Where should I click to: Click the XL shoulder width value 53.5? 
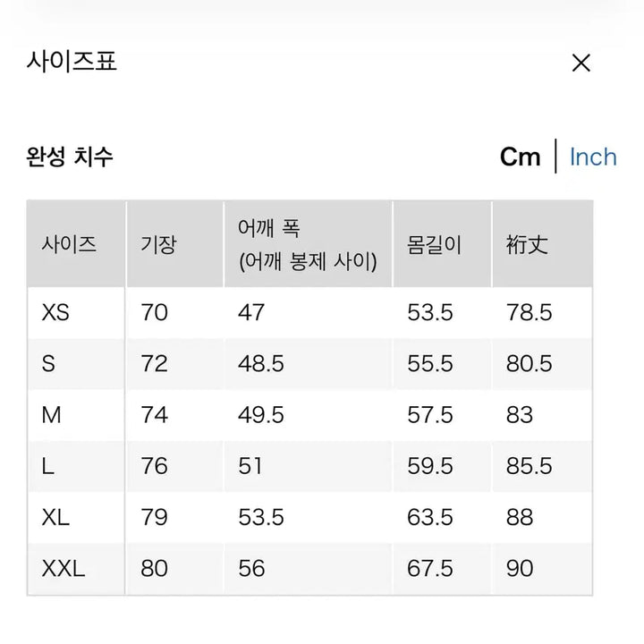point(261,517)
